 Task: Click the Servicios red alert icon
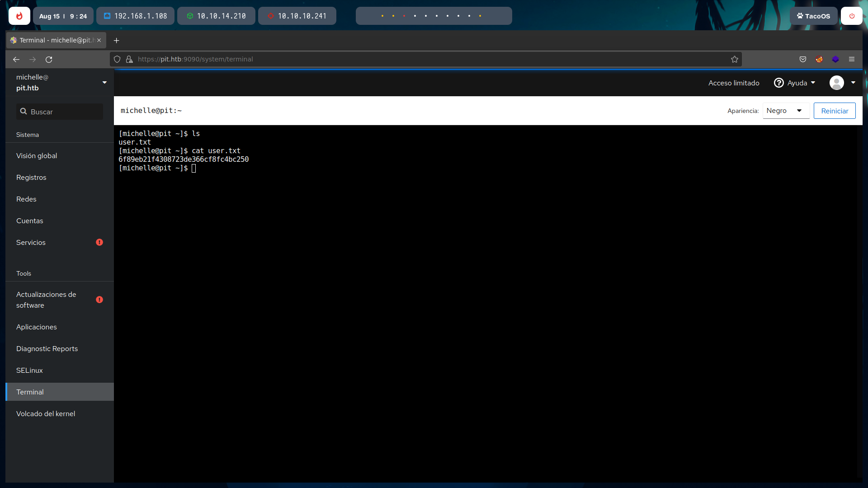(x=99, y=243)
